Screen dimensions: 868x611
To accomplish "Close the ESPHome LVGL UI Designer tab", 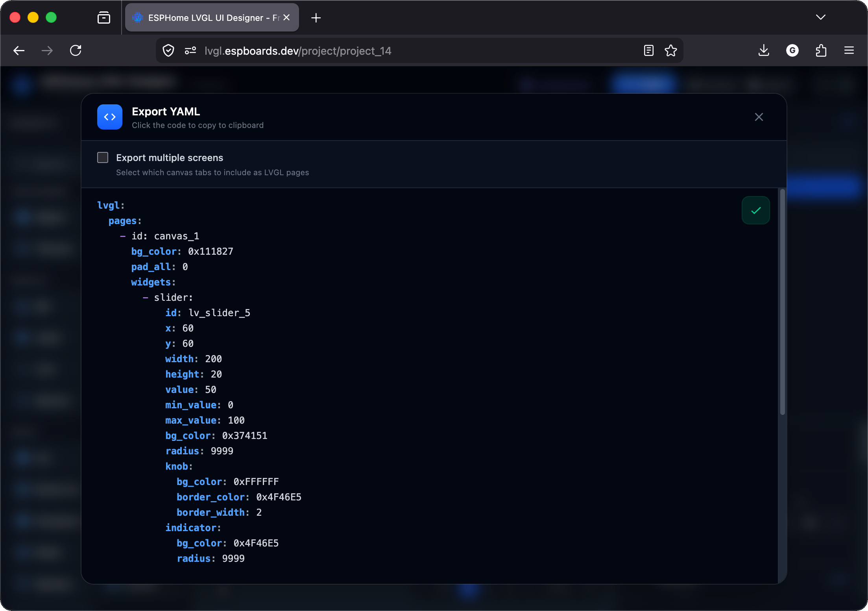I will (286, 17).
